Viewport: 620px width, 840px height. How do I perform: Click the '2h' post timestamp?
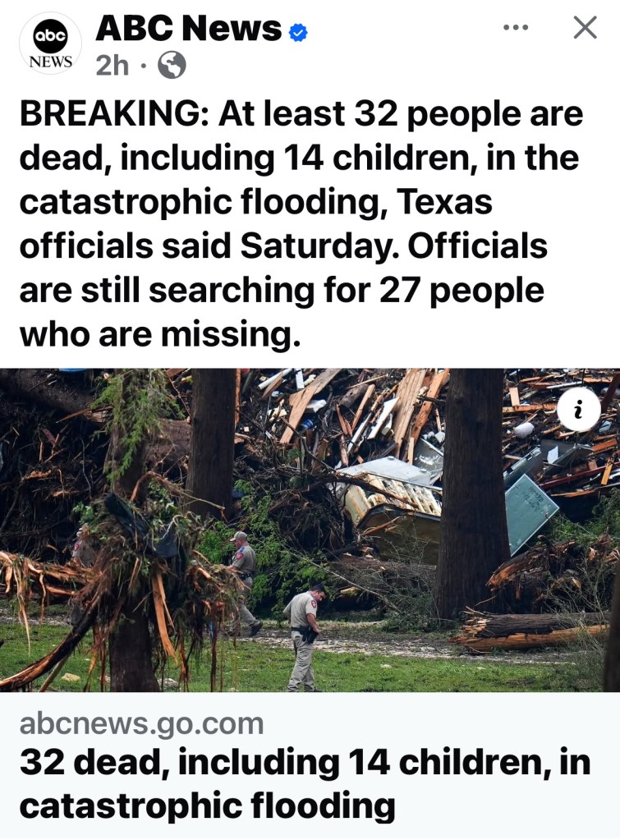(x=112, y=66)
